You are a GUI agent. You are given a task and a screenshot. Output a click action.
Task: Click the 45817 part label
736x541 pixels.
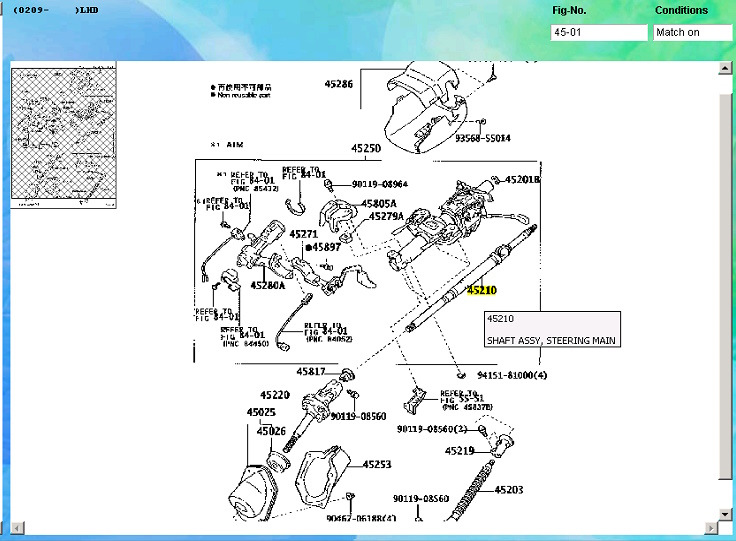point(311,372)
